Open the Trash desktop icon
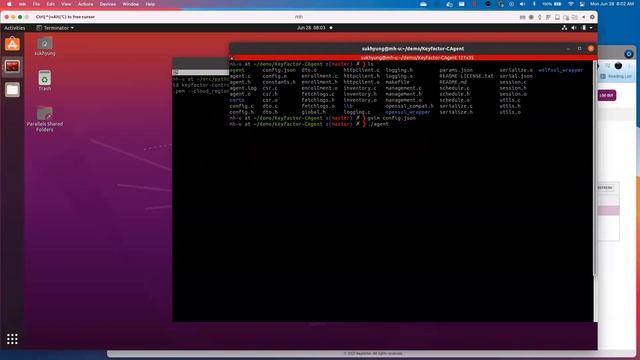Screen dimensions: 640x360 pyautogui.click(x=44, y=81)
